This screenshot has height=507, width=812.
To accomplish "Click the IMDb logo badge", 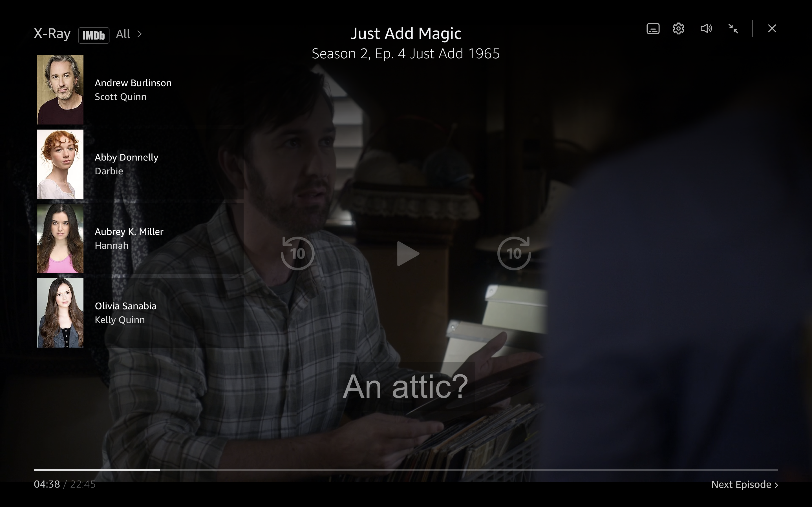I will pyautogui.click(x=94, y=35).
